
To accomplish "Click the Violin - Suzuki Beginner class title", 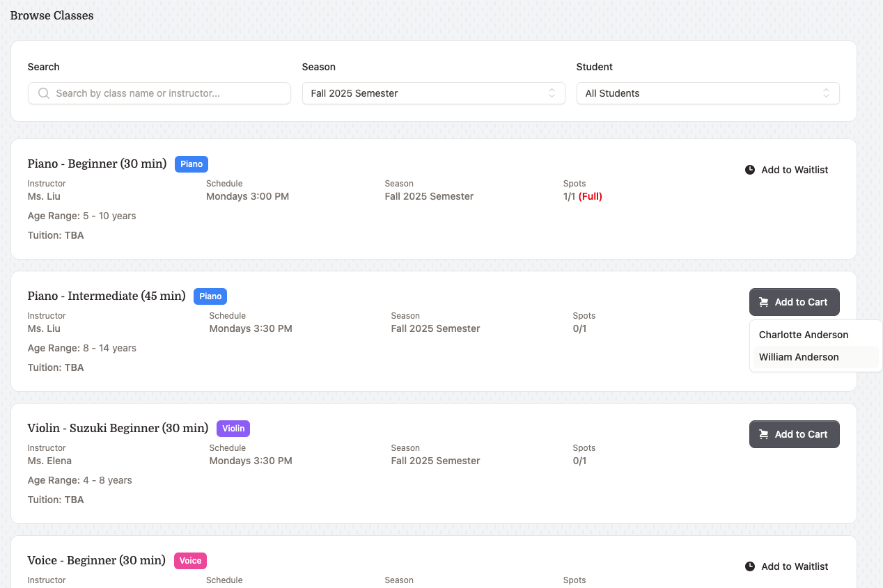I will click(118, 429).
